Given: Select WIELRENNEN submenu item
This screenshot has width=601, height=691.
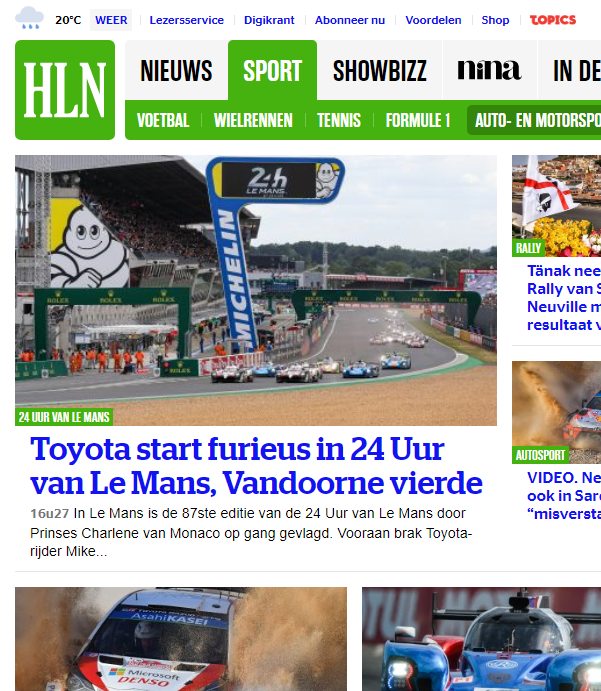Looking at the screenshot, I should tap(253, 120).
